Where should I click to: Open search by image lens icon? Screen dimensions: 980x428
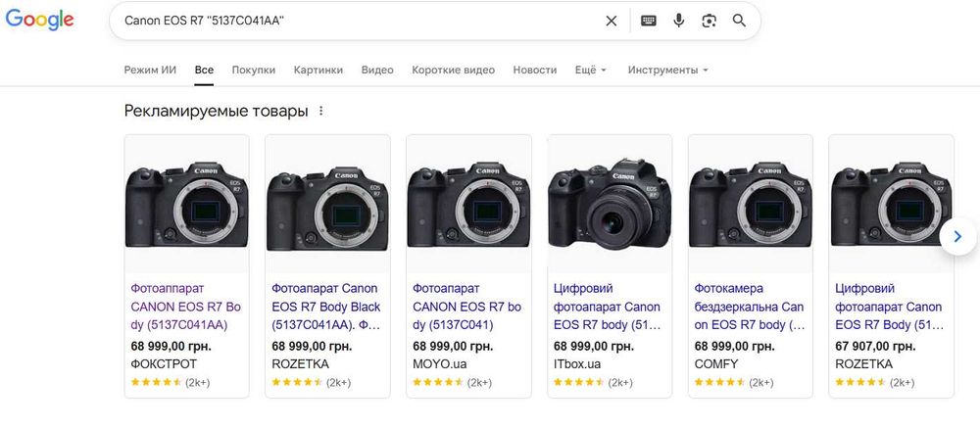point(709,21)
